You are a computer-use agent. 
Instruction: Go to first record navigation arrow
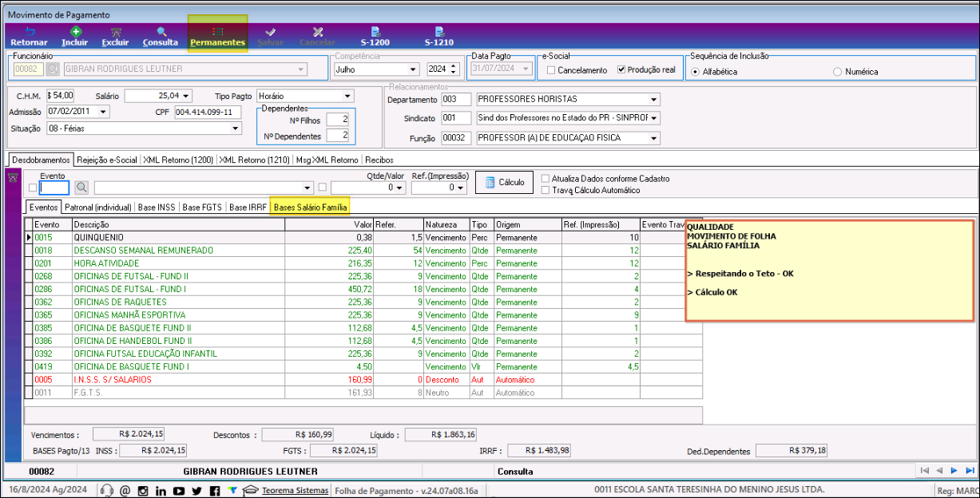coord(924,471)
